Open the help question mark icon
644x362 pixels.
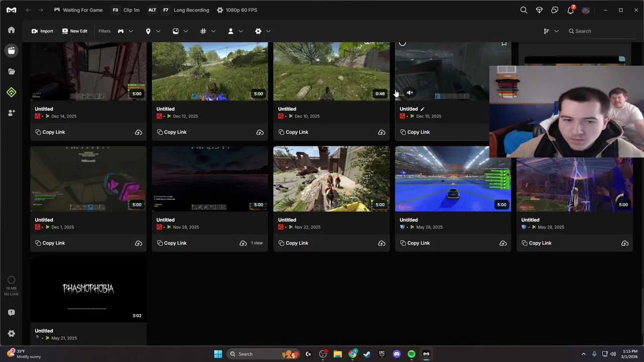pyautogui.click(x=11, y=313)
